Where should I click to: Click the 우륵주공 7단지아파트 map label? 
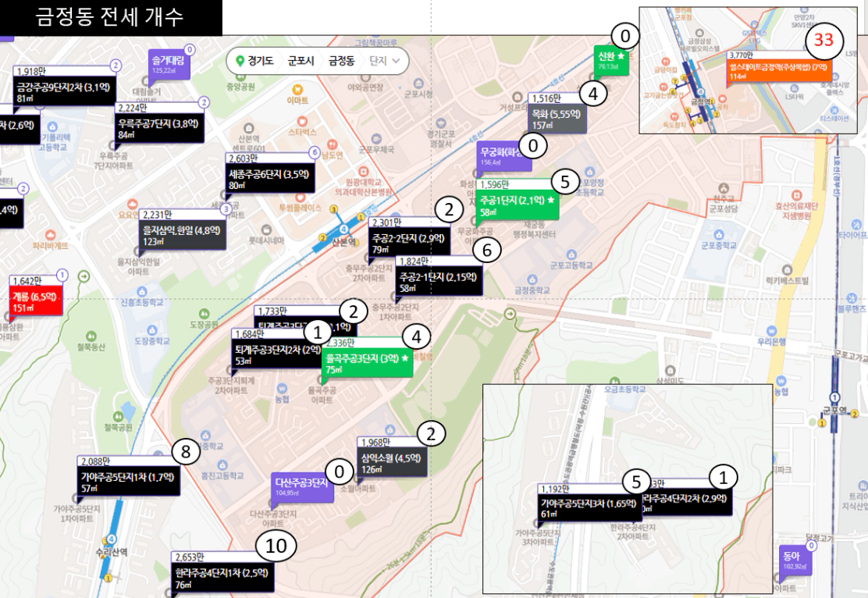[x=113, y=161]
